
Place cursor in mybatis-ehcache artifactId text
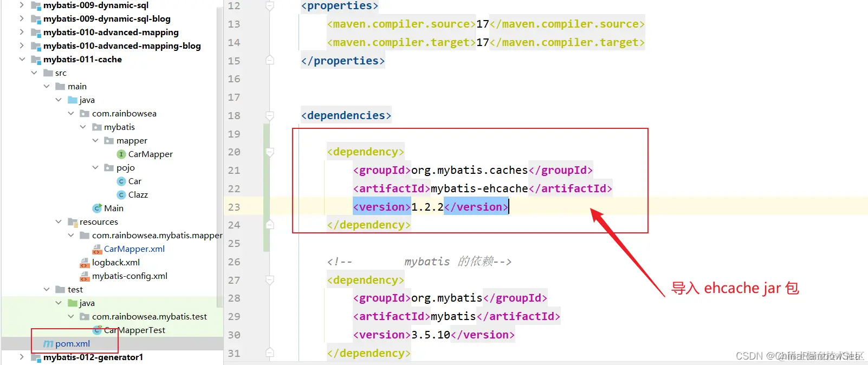pyautogui.click(x=479, y=188)
